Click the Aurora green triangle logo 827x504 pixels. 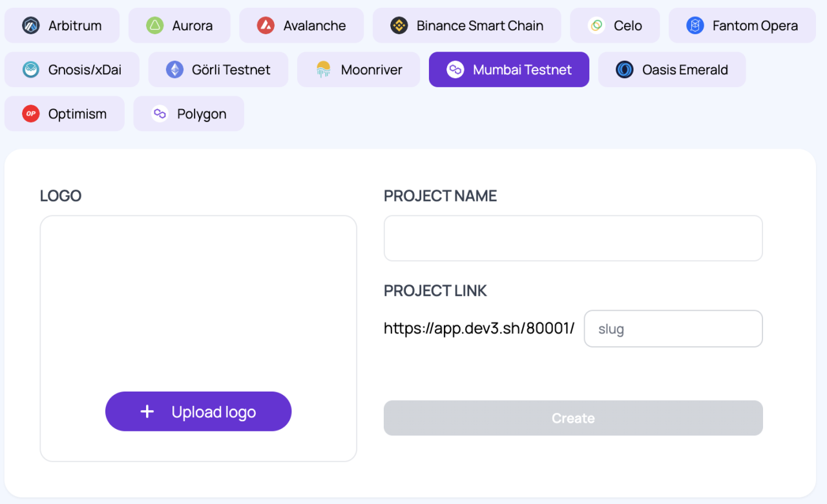click(154, 25)
